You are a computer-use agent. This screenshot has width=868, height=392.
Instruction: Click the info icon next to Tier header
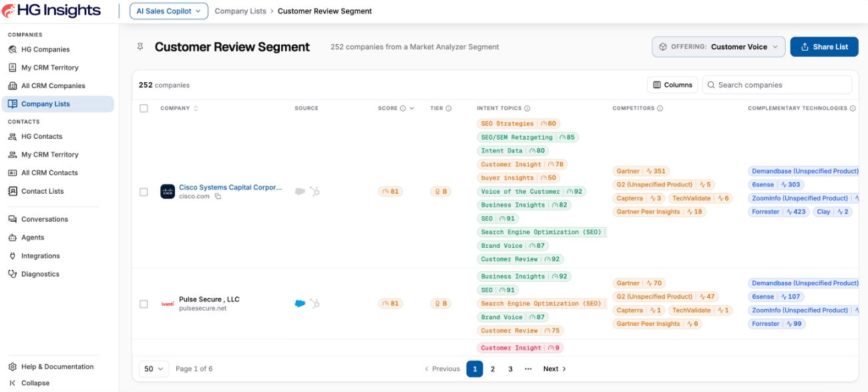coord(449,108)
